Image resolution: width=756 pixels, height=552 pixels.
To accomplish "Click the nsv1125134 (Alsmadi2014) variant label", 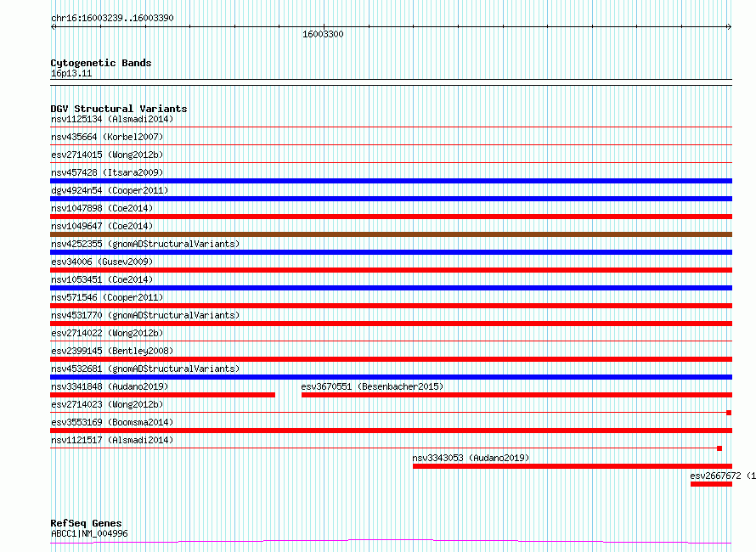I will click(112, 119).
